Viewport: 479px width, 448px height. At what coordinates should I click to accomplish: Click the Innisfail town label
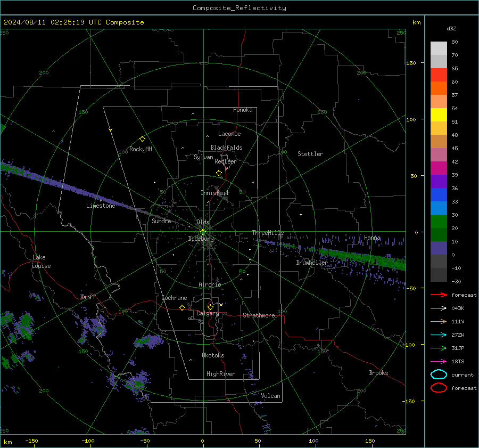pos(215,193)
